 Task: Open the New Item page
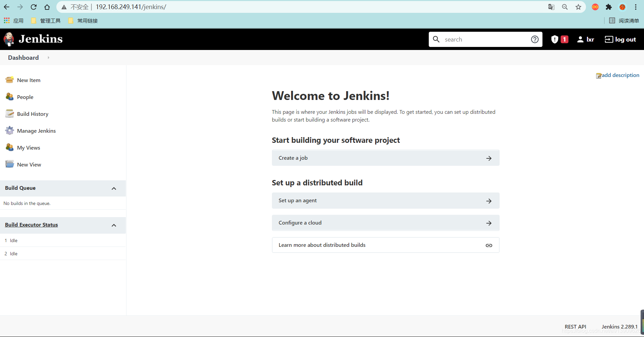(29, 80)
